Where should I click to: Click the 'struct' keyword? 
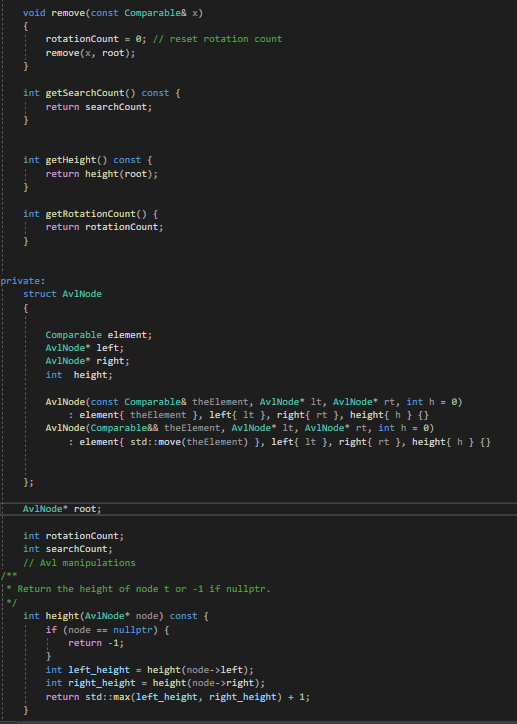[40, 294]
